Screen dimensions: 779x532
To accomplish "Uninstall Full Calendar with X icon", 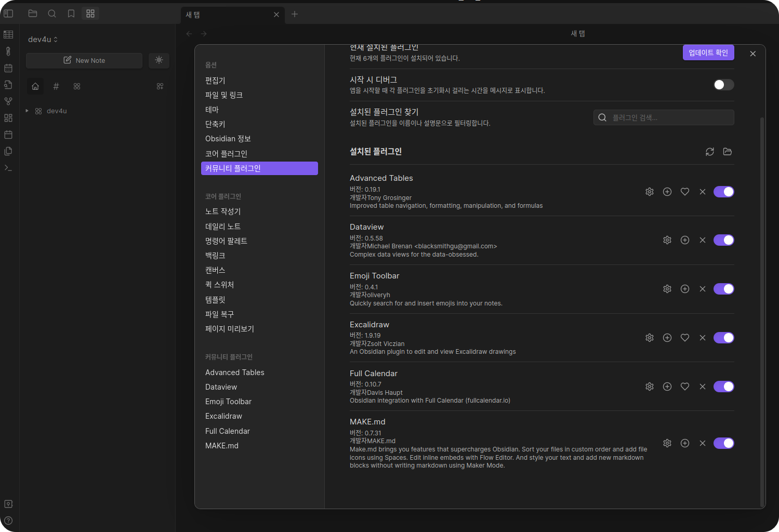I will coord(703,387).
